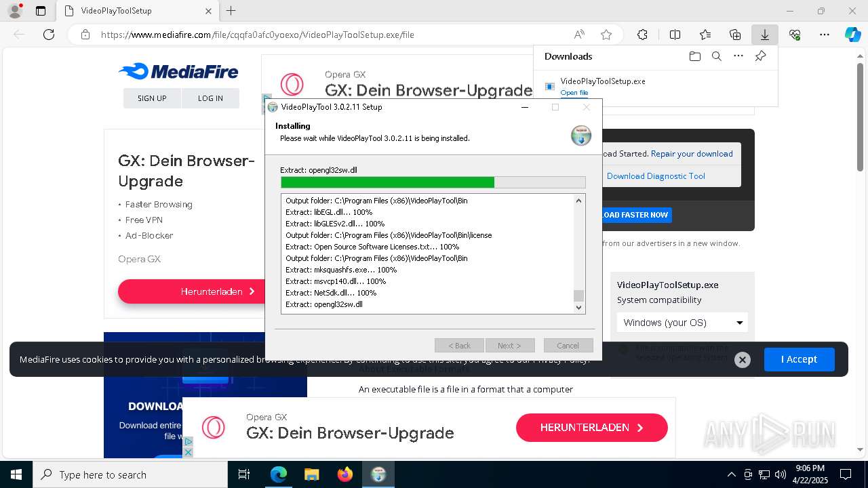
Task: Click the Next button in Setup window
Action: point(510,346)
